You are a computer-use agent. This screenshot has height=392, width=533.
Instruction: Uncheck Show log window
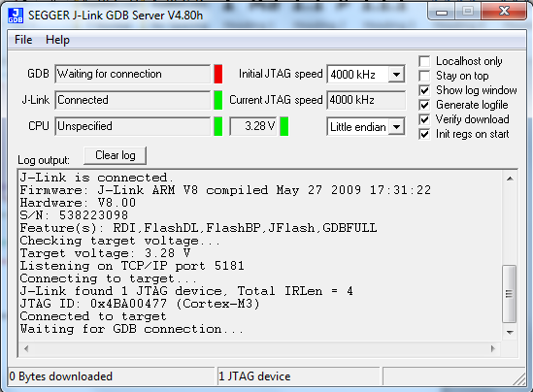[x=424, y=90]
